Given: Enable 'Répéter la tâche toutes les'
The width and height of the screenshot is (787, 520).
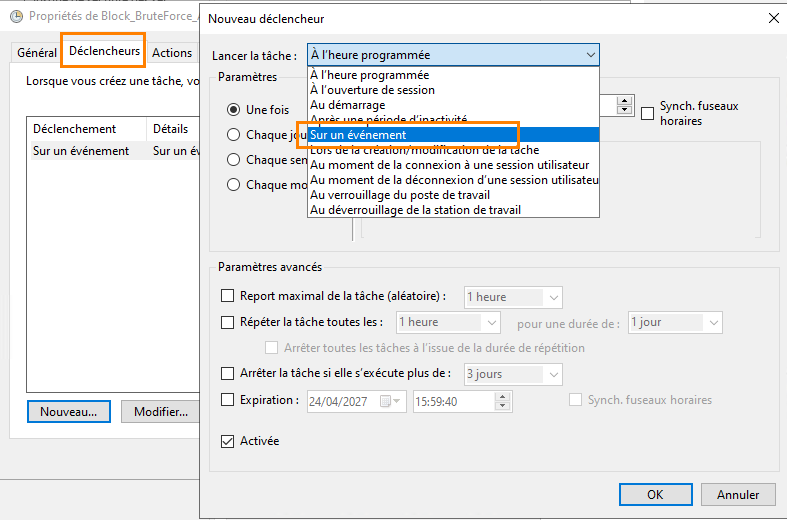Looking at the screenshot, I should 227,322.
